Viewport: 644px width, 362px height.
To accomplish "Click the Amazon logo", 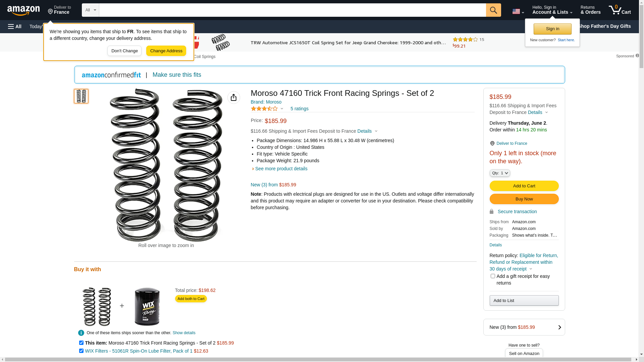I will click(x=23, y=10).
